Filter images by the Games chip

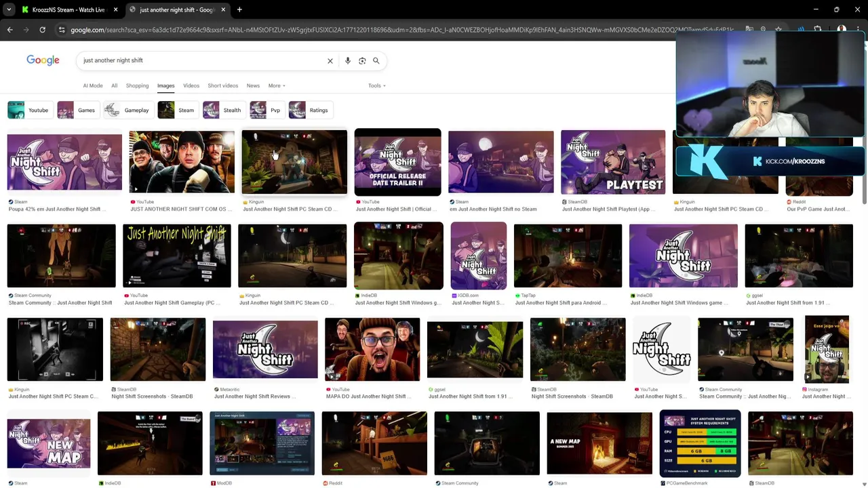point(77,110)
